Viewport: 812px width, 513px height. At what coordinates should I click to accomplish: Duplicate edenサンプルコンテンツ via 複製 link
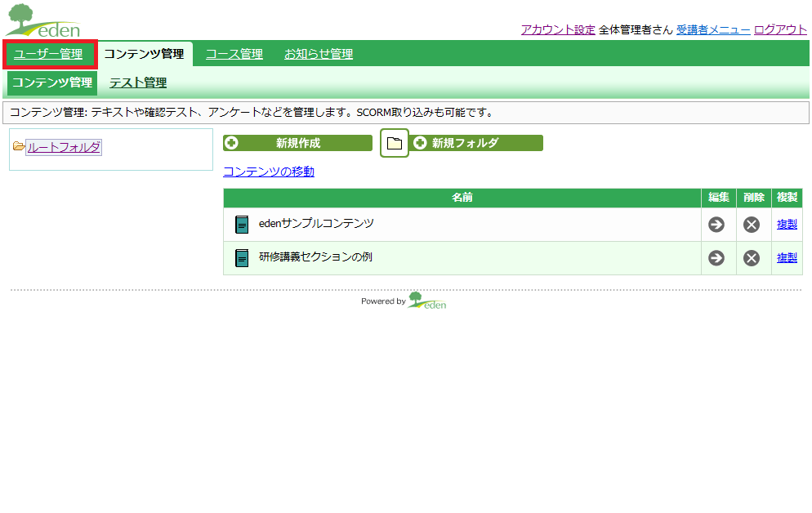(x=787, y=224)
